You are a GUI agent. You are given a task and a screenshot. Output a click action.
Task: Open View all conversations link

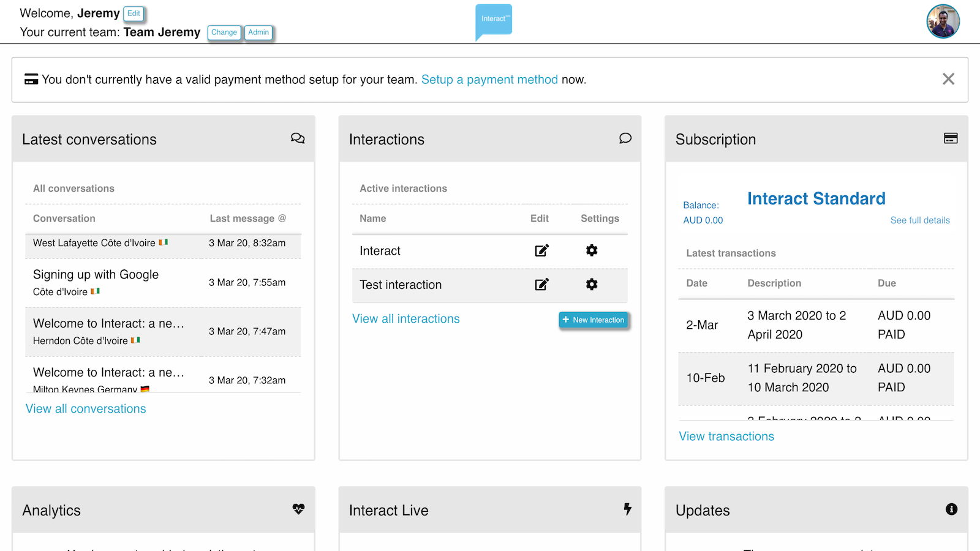(x=86, y=409)
